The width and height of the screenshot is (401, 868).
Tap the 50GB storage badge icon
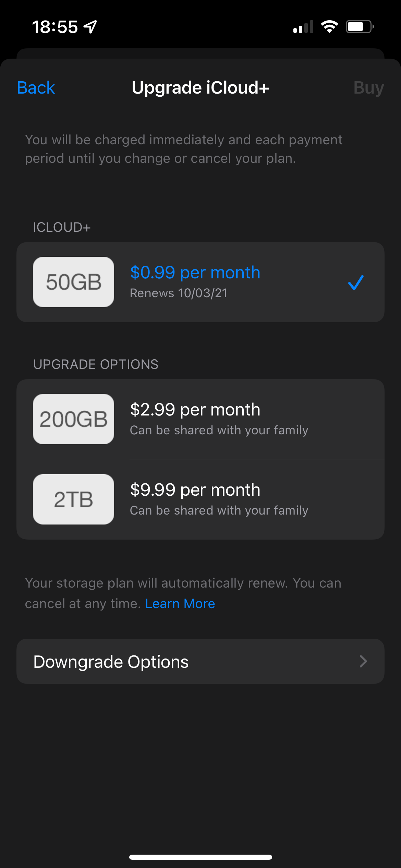click(x=73, y=281)
